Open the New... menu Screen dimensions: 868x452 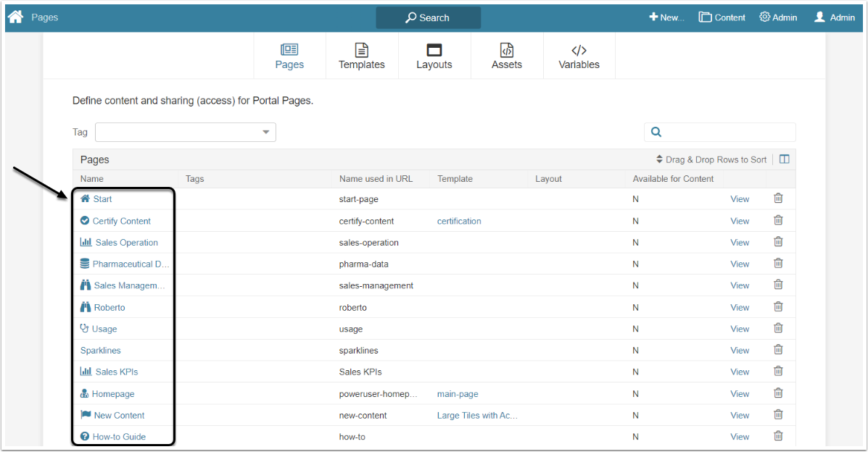[x=666, y=17]
